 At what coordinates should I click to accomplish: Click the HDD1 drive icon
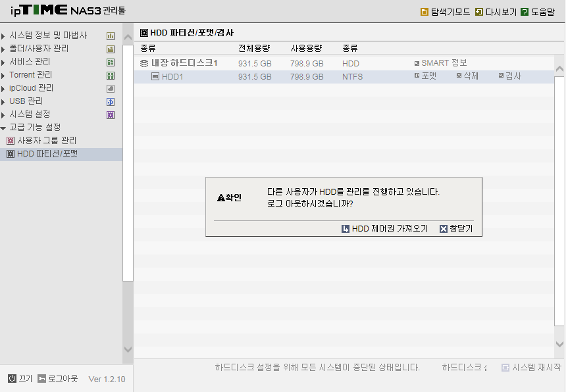tap(155, 76)
